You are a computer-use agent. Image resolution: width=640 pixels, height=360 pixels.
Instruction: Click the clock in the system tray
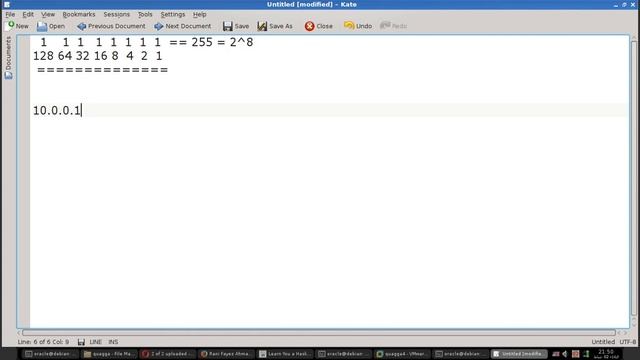pos(606,353)
